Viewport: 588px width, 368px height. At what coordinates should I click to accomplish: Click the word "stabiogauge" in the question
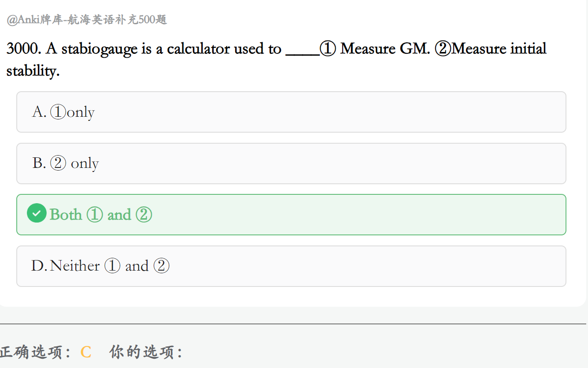coord(100,49)
